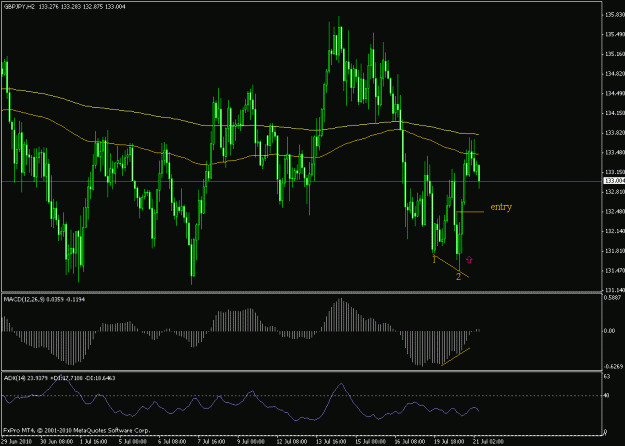Click the 21 Jul 02:00 time label
This screenshot has height=446, width=625.
tap(489, 442)
